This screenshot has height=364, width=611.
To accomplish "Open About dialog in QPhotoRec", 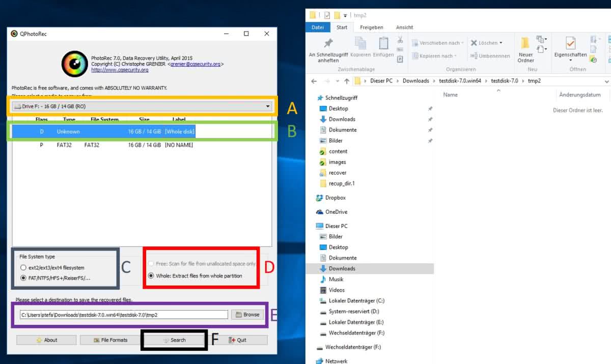I will click(46, 340).
